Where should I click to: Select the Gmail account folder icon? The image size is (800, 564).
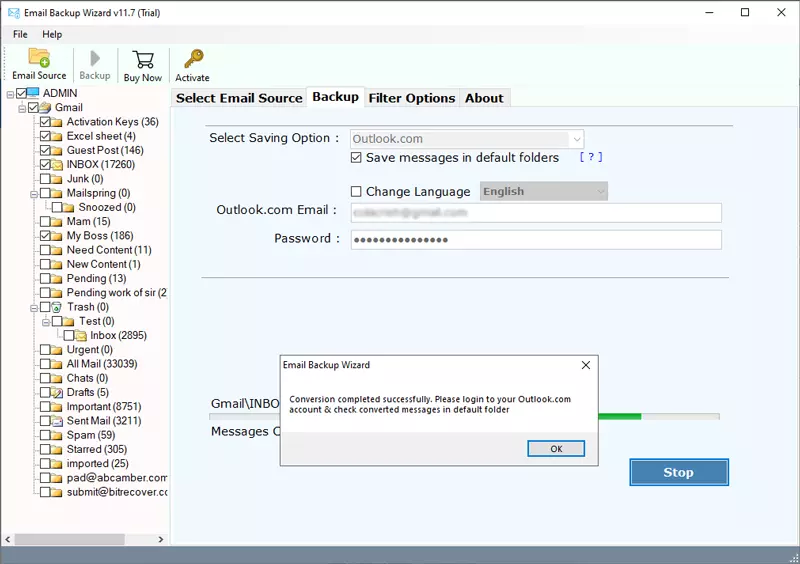point(45,107)
